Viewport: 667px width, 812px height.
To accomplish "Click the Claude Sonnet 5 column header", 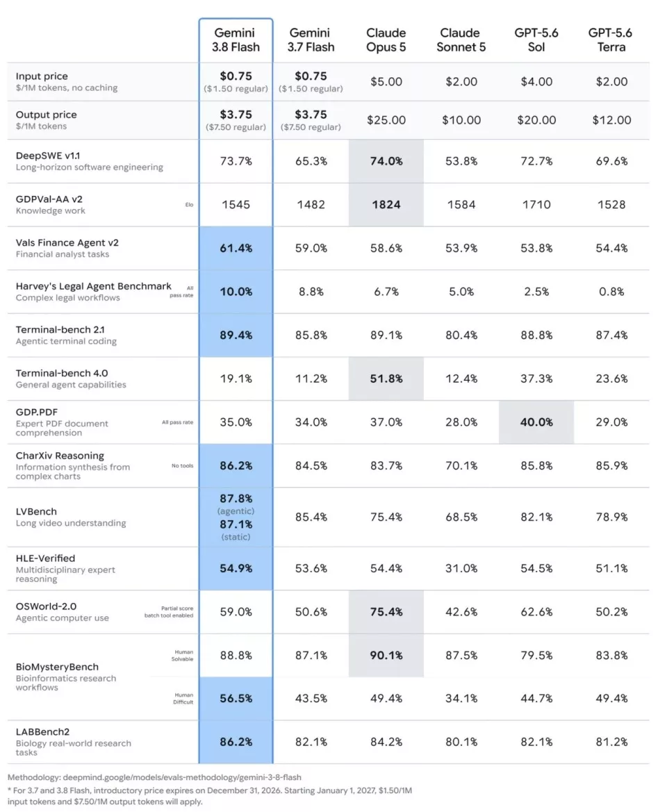I will [461, 40].
